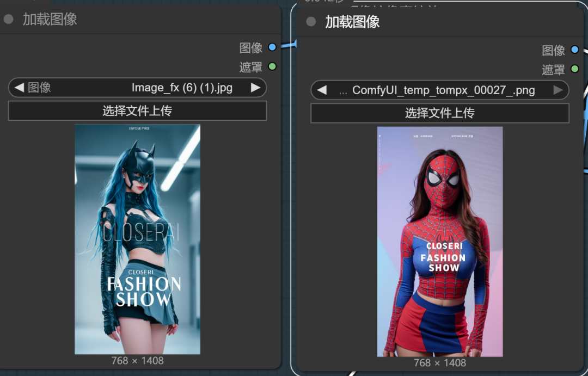Click next image arrow in left Load Image node
This screenshot has height=376, width=588.
coord(255,88)
